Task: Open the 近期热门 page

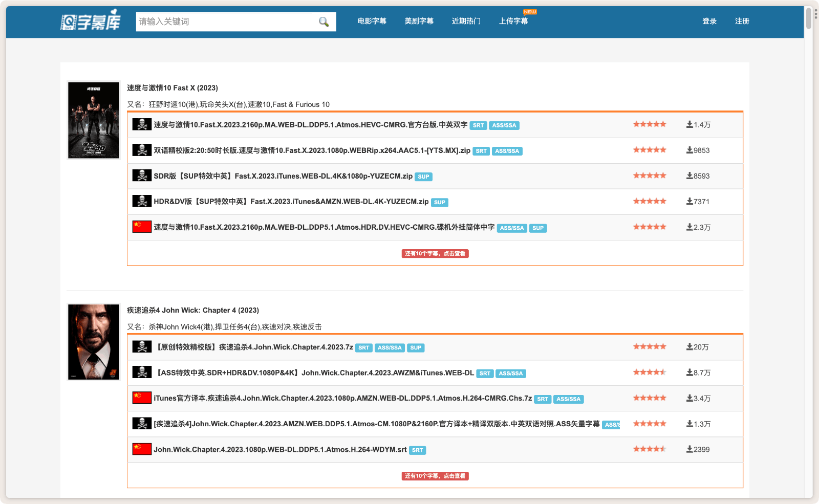Action: 466,21
